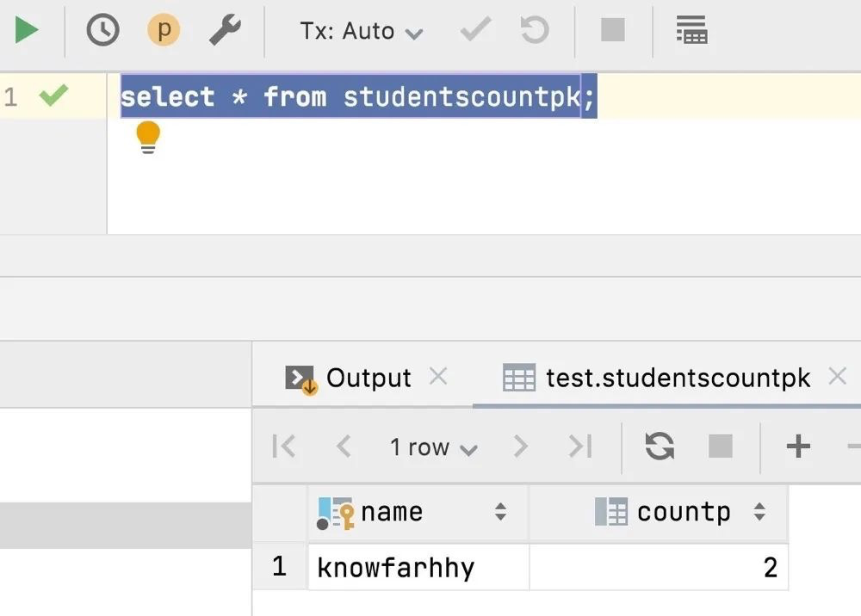Click the Commit checkmark icon
The width and height of the screenshot is (861, 616).
tap(475, 31)
